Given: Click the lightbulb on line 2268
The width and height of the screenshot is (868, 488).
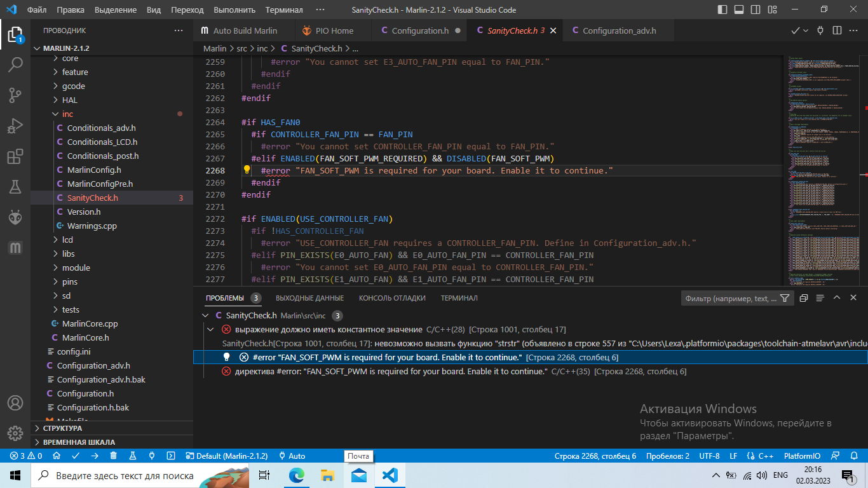Looking at the screenshot, I should (248, 170).
